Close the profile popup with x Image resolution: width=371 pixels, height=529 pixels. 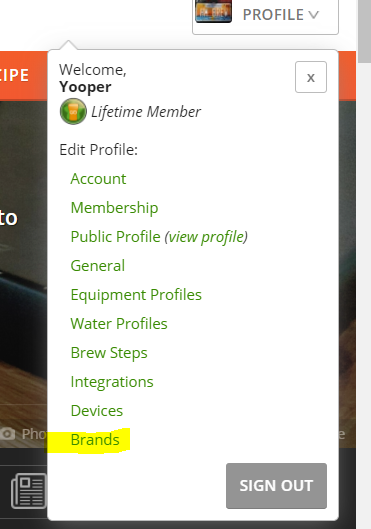click(x=311, y=77)
